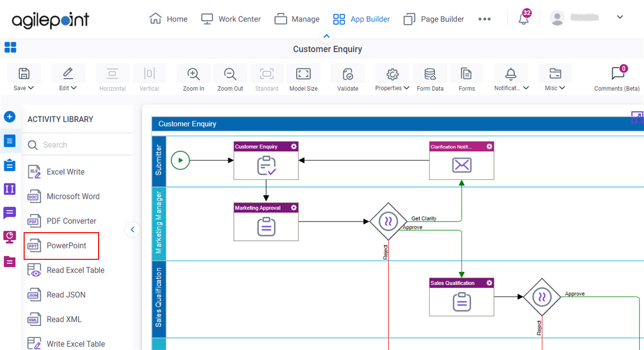644x350 pixels.
Task: Click the blue plus sidebar icon
Action: pos(10,117)
